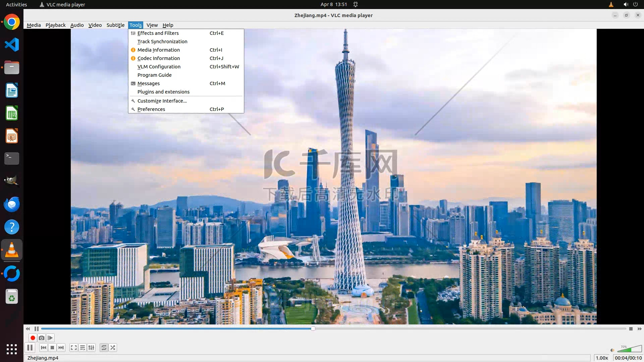Image resolution: width=644 pixels, height=362 pixels.
Task: Toggle fullscreen video mode
Action: (x=74, y=348)
